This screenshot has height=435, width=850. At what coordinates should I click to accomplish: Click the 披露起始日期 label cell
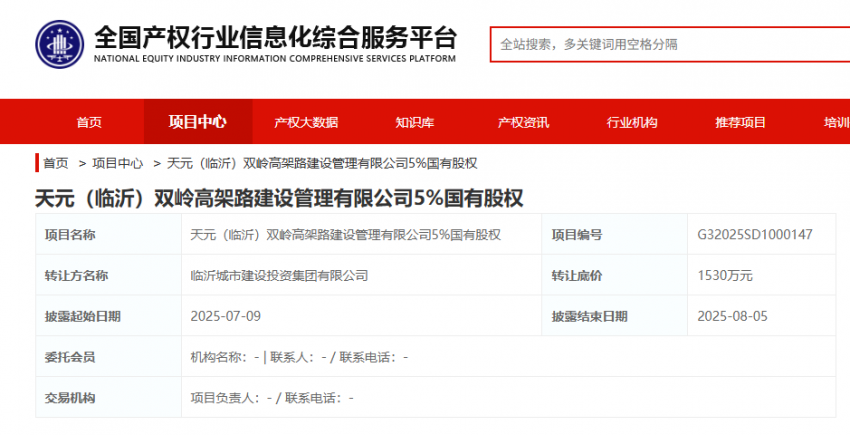point(108,316)
